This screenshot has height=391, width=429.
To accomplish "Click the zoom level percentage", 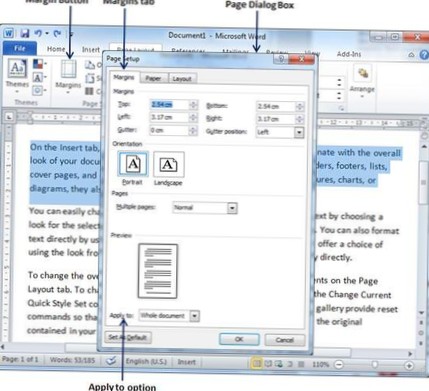I will pyautogui.click(x=320, y=364).
